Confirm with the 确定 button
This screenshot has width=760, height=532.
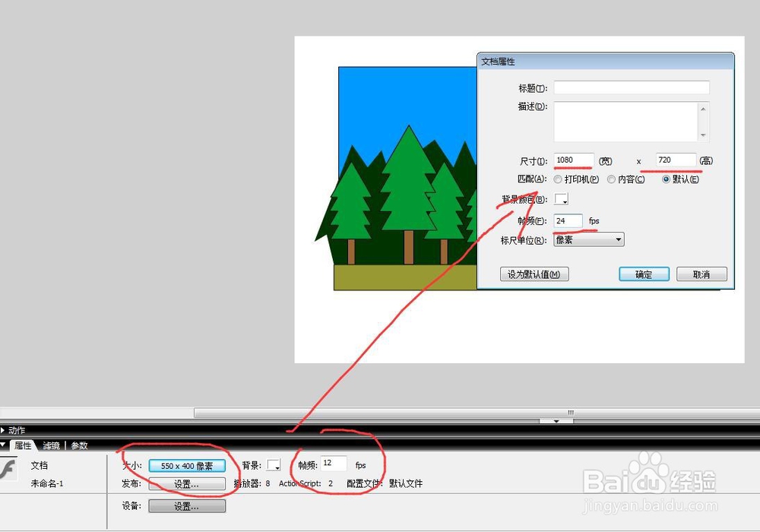click(644, 274)
